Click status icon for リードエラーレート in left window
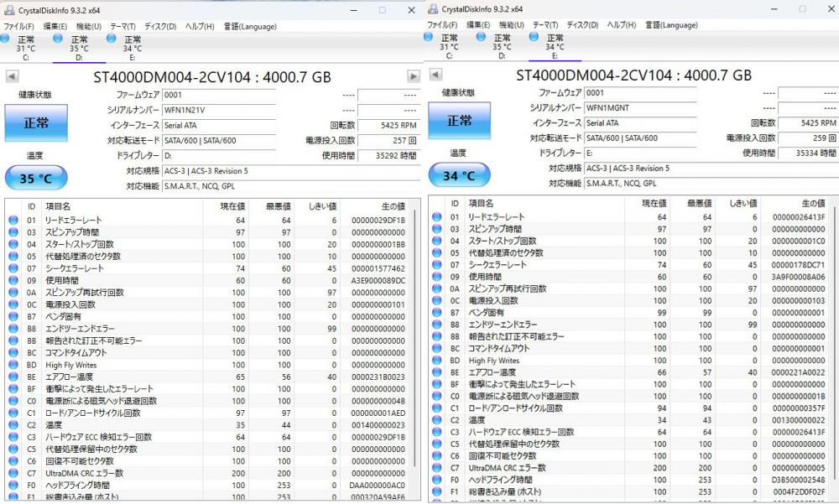This screenshot has height=504, width=839. [x=13, y=220]
